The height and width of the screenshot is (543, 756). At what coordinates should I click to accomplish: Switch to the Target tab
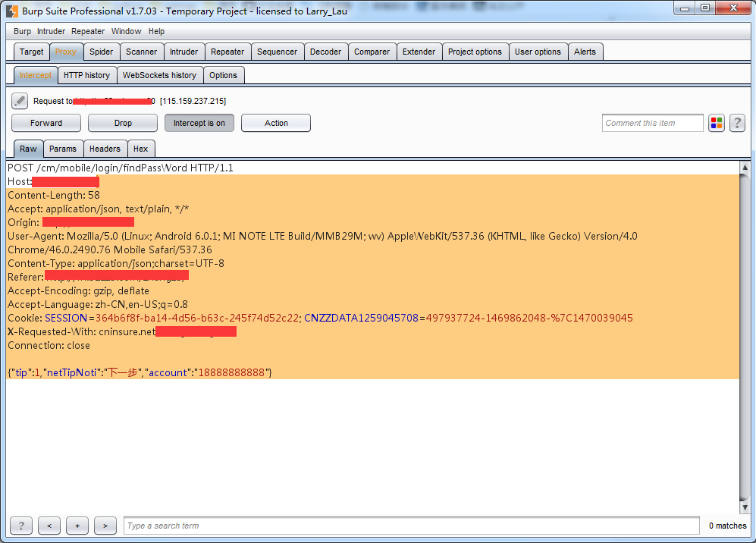coord(31,52)
